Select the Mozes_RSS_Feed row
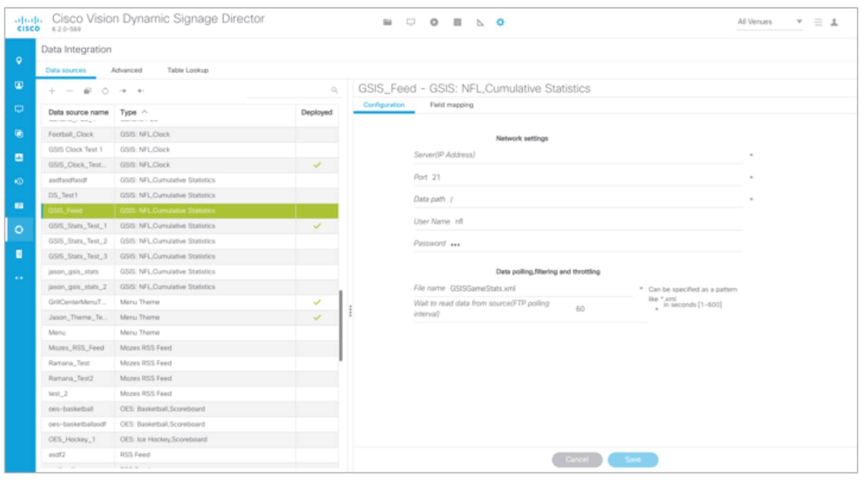The width and height of the screenshot is (868, 485). coord(190,348)
